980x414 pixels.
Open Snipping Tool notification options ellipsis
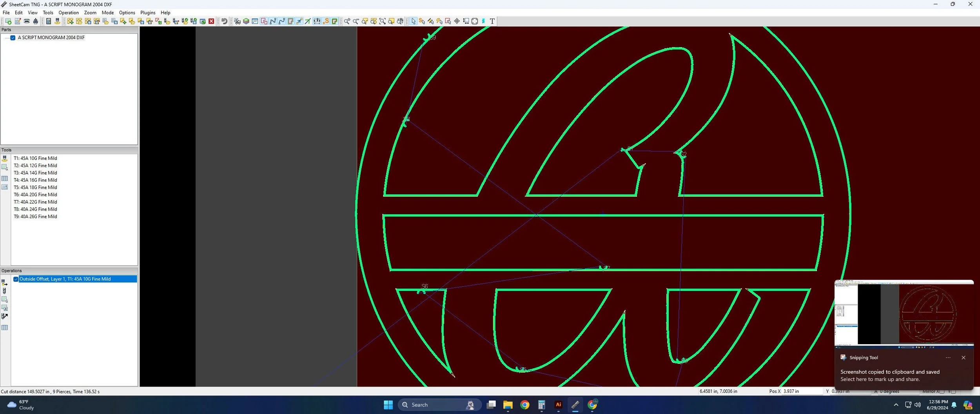948,357
